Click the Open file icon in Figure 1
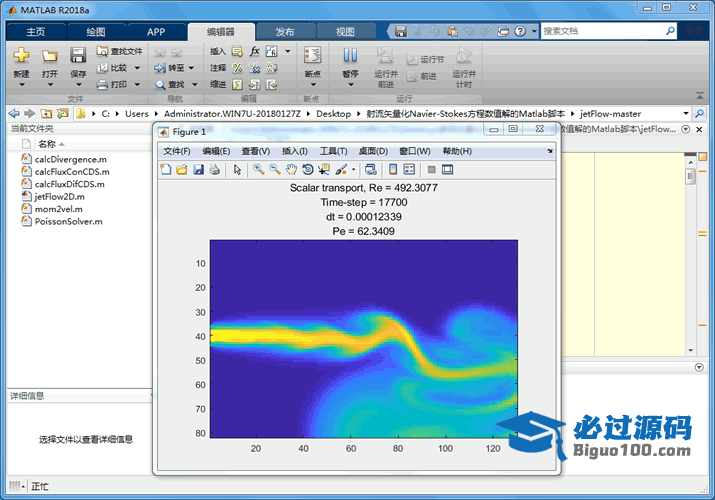715x500 pixels. 181,170
